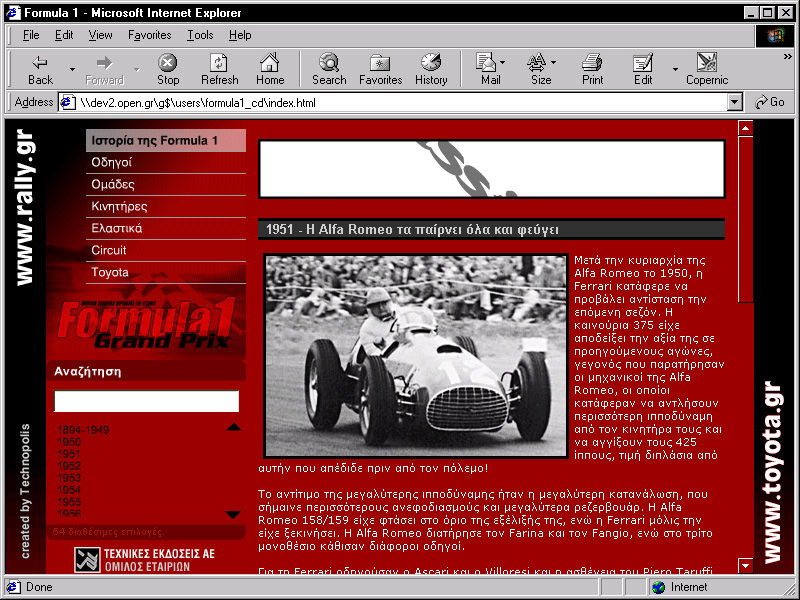This screenshot has height=600, width=800.
Task: Click article scrollbar up arrow
Action: coord(745,128)
